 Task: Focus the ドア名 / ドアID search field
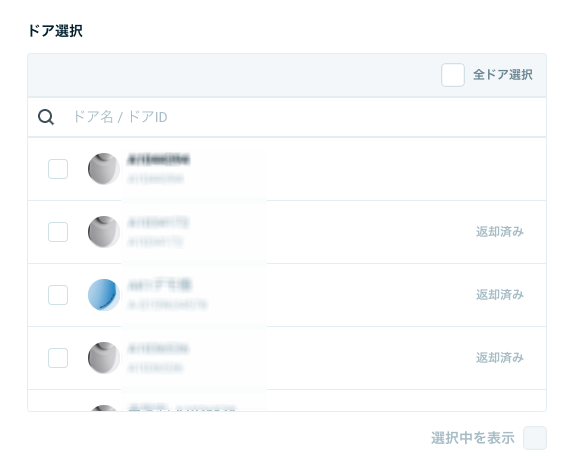click(287, 117)
